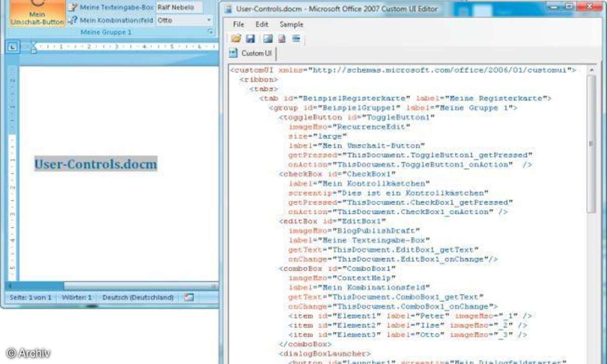
Task: Click the Generate Callbacks toolbar icon
Action: pos(296,38)
